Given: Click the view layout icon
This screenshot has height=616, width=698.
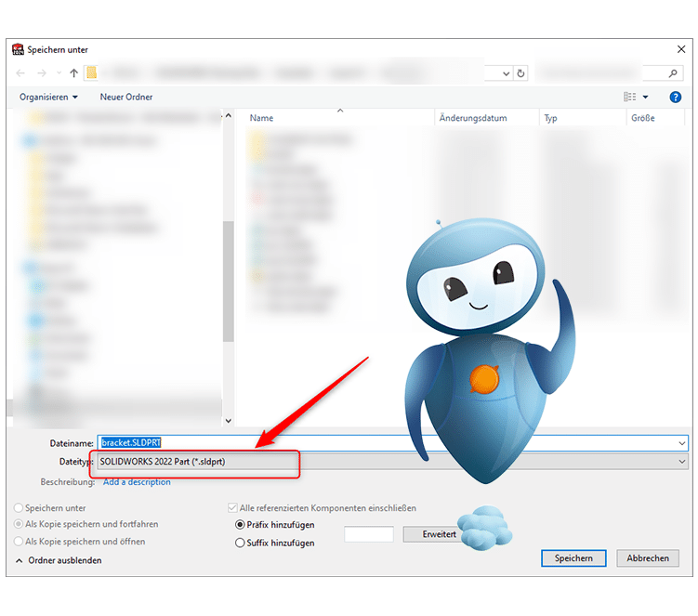Looking at the screenshot, I should [x=630, y=97].
